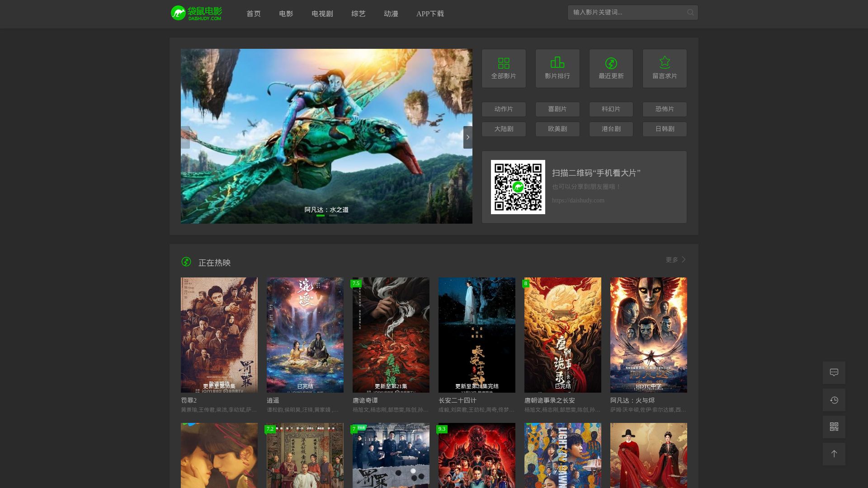Open 动漫 in top navigation
This screenshot has width=868, height=488.
tap(391, 14)
